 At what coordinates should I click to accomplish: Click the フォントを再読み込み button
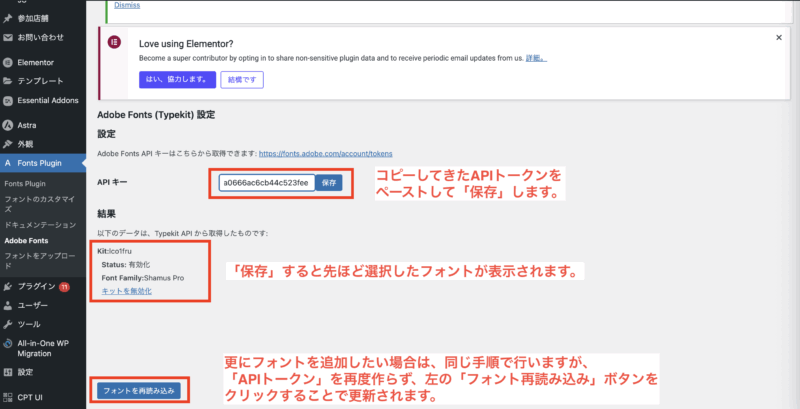139,392
